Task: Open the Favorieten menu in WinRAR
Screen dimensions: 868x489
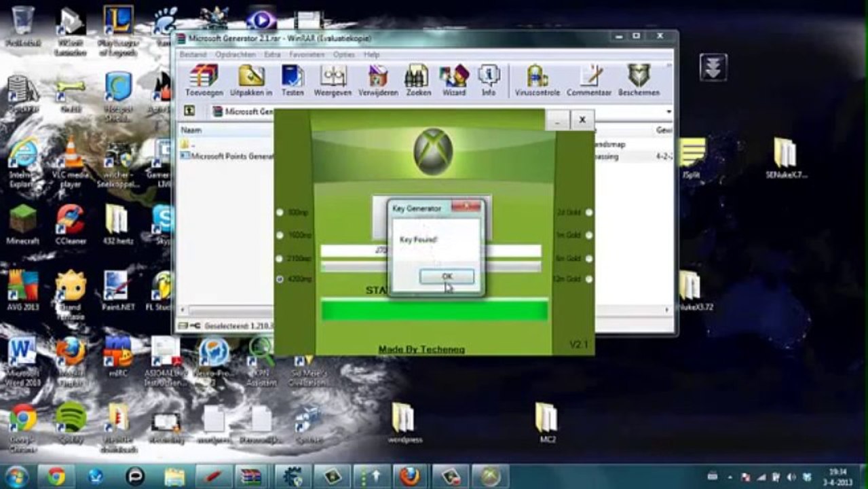Action: pyautogui.click(x=307, y=54)
